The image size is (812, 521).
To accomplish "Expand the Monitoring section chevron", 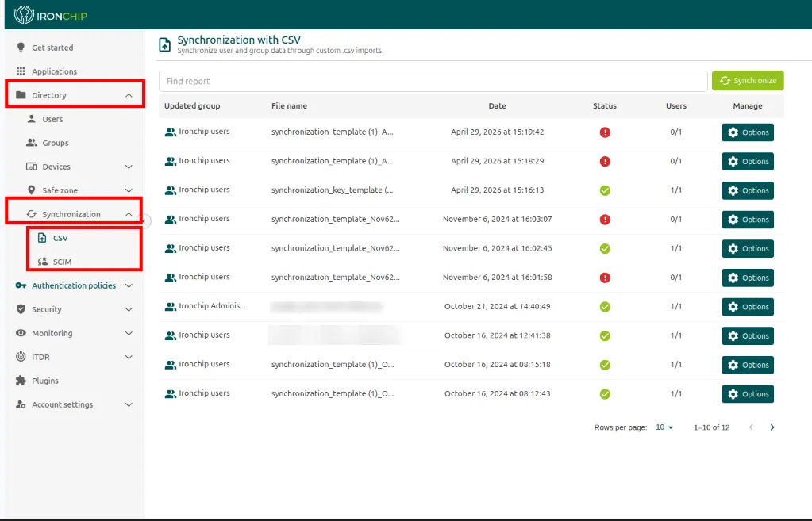I will pyautogui.click(x=129, y=333).
